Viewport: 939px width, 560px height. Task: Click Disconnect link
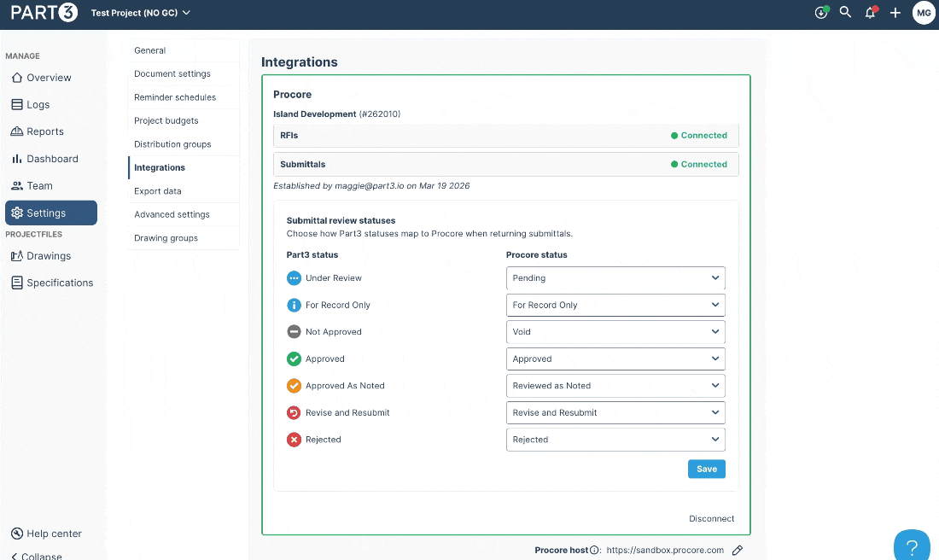711,519
